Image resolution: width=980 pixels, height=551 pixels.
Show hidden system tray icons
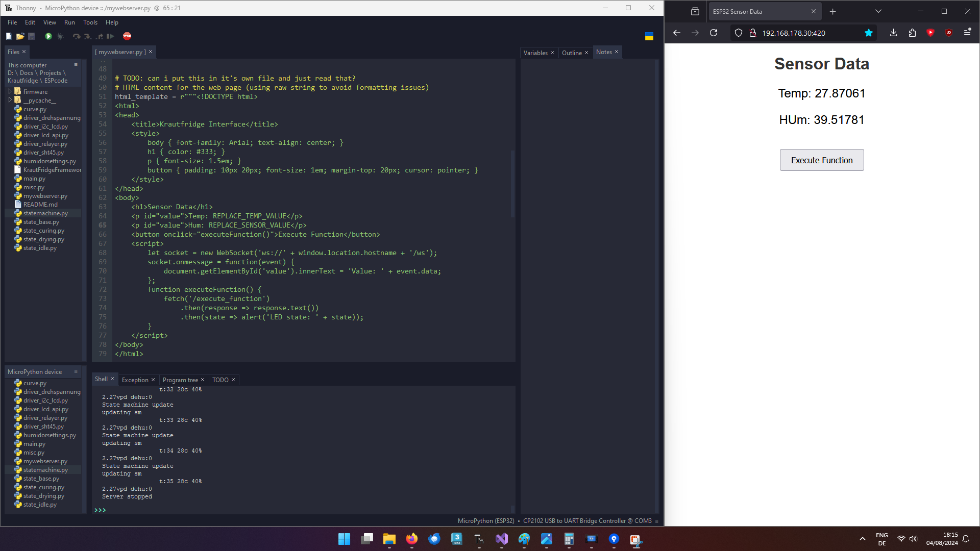point(863,539)
